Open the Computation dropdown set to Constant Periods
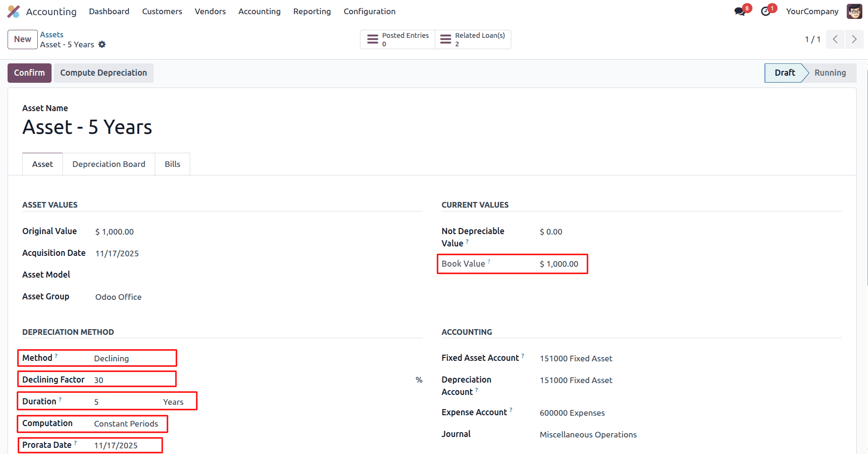 [x=125, y=424]
